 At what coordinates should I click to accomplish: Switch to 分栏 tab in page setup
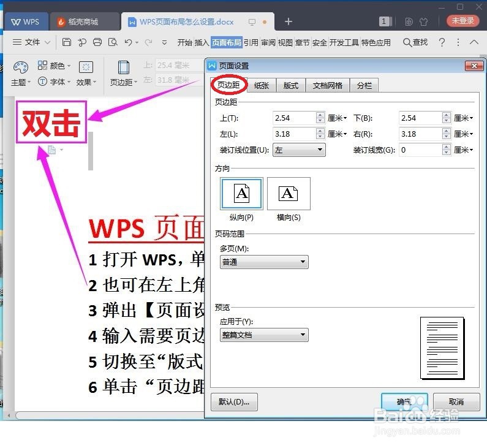pos(364,85)
